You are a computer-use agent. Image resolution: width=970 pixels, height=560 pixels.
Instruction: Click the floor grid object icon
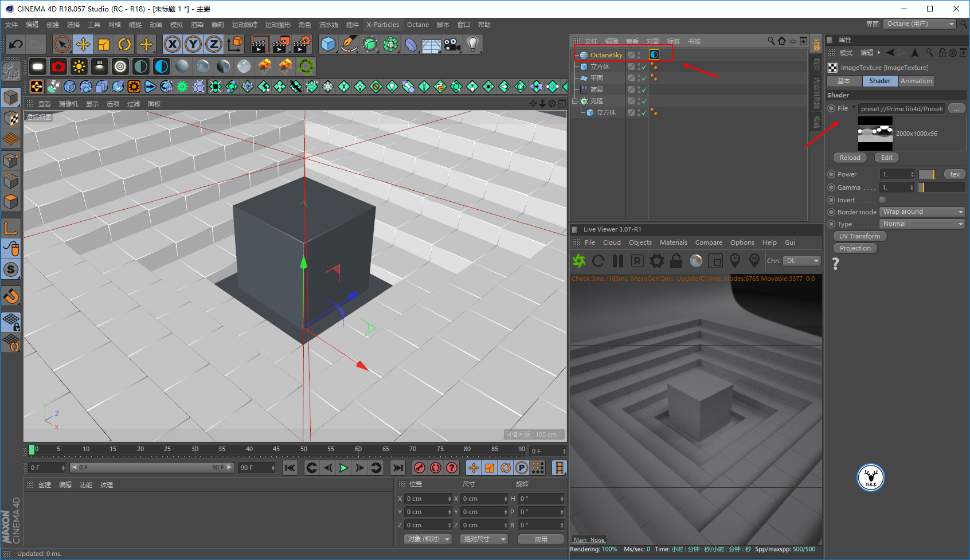click(x=432, y=44)
